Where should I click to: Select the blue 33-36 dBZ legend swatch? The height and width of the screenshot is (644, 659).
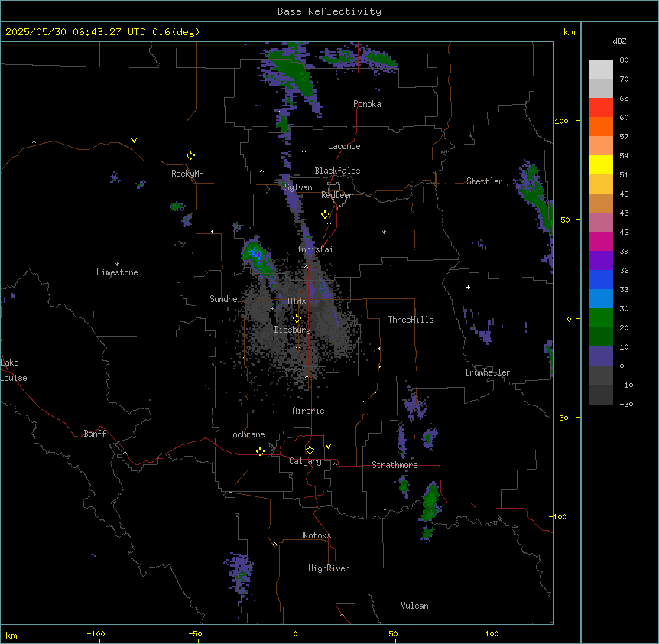(601, 279)
